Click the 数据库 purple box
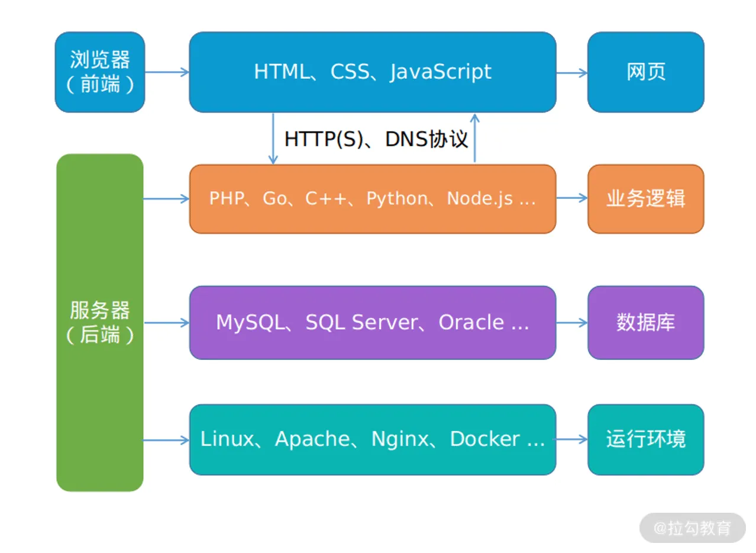 [x=646, y=323]
